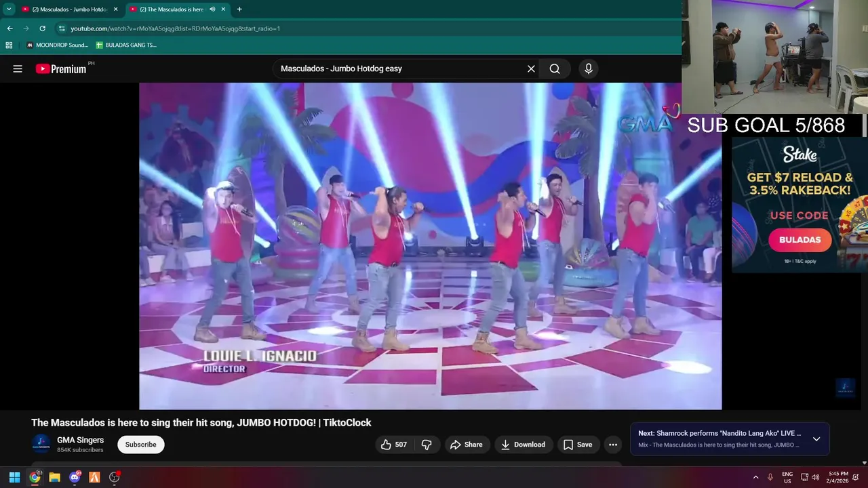Click page scrollbar down arrow

pyautogui.click(x=864, y=462)
